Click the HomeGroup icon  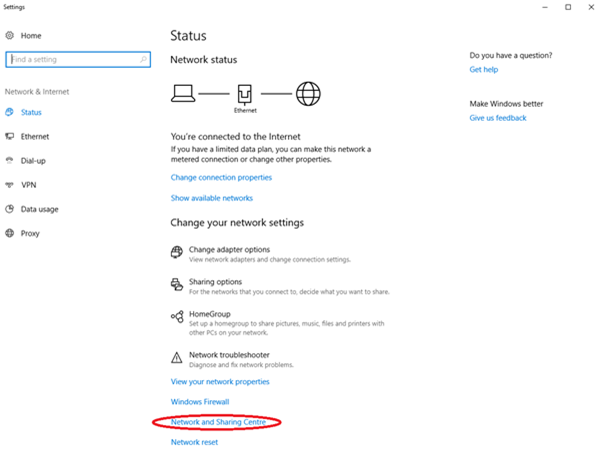tap(177, 319)
